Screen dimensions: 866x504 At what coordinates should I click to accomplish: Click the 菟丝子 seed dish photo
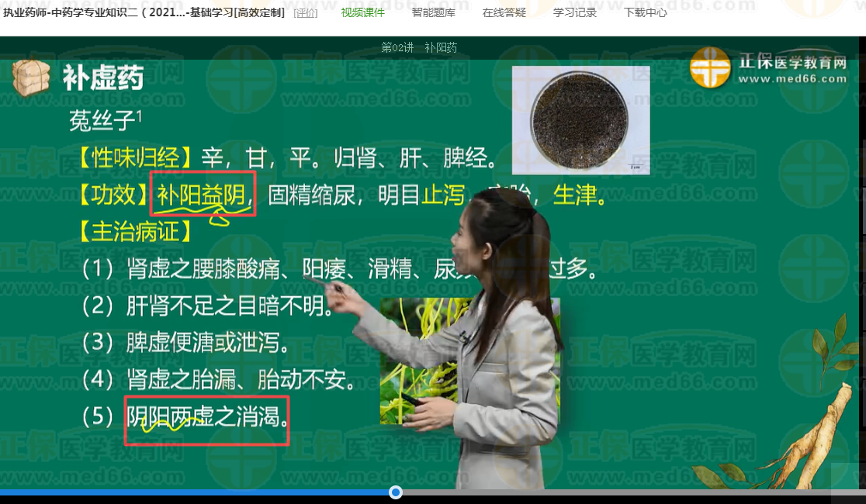(x=580, y=120)
